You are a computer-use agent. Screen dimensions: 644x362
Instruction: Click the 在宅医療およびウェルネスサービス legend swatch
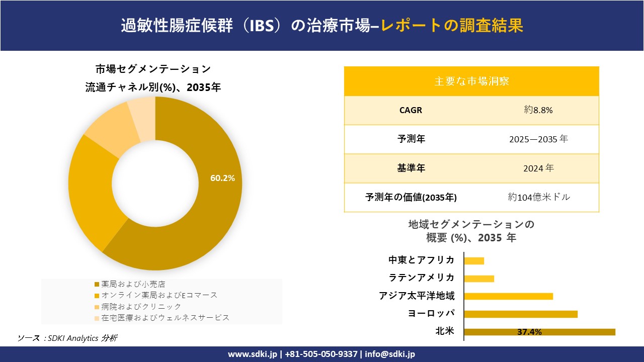click(x=97, y=318)
